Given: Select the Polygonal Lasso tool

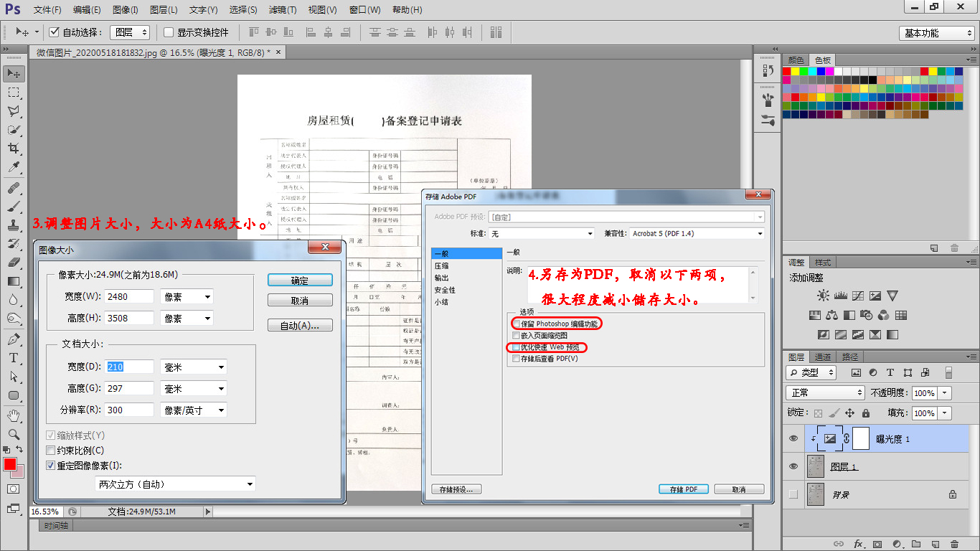Looking at the screenshot, I should point(14,111).
